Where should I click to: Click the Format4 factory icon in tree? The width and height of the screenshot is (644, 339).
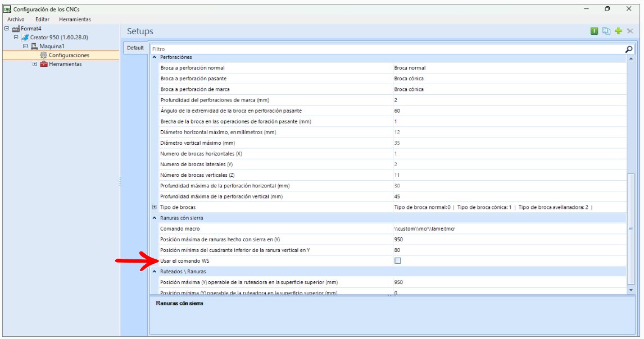[16, 29]
